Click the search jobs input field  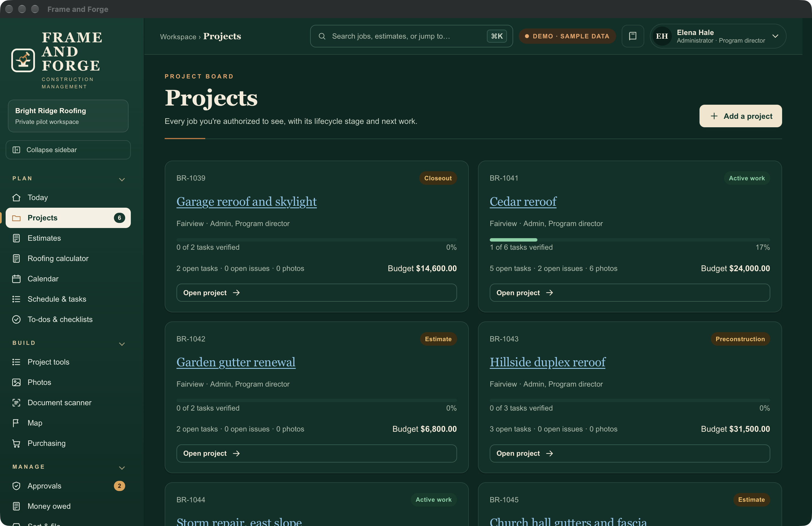(x=411, y=36)
